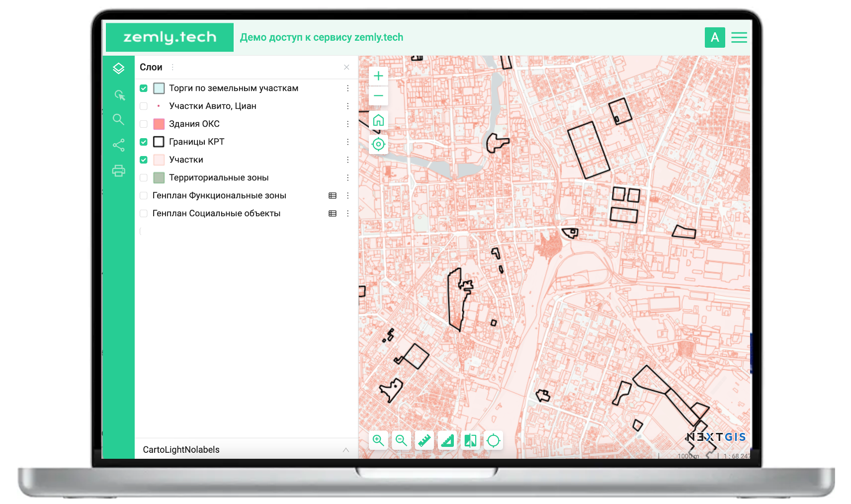Screen dimensions: 851x504
Task: Enable Генплан Функциональные зоны layer
Action: pos(144,196)
